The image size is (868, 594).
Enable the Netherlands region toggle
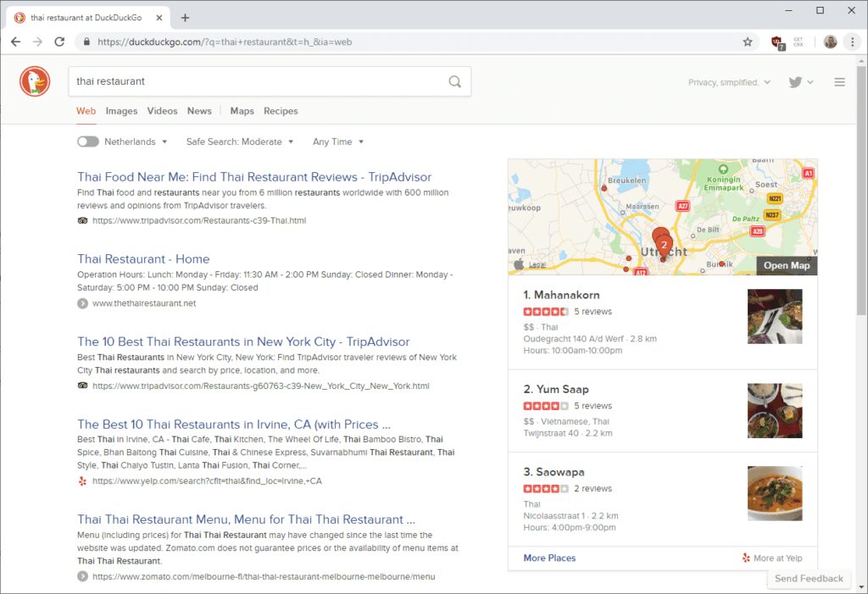click(x=88, y=142)
